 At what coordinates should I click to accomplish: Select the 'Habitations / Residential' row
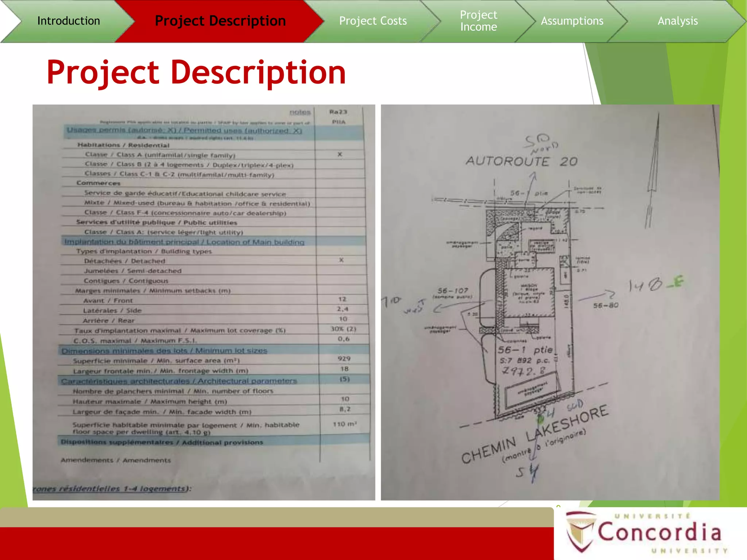click(x=213, y=145)
